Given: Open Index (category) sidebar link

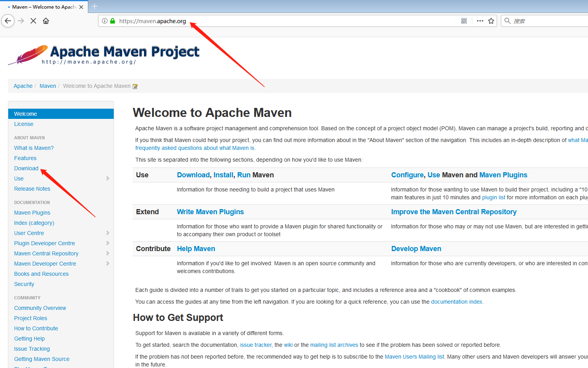Looking at the screenshot, I should (34, 223).
